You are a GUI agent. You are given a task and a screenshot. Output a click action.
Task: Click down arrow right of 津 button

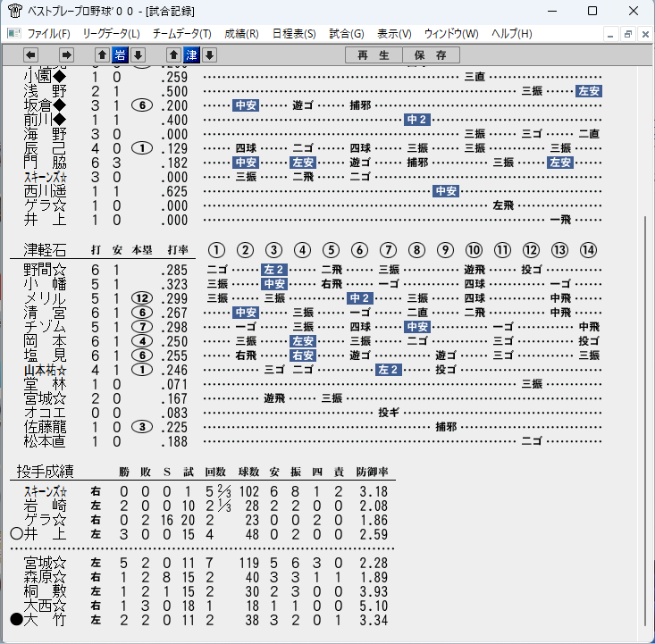[210, 54]
